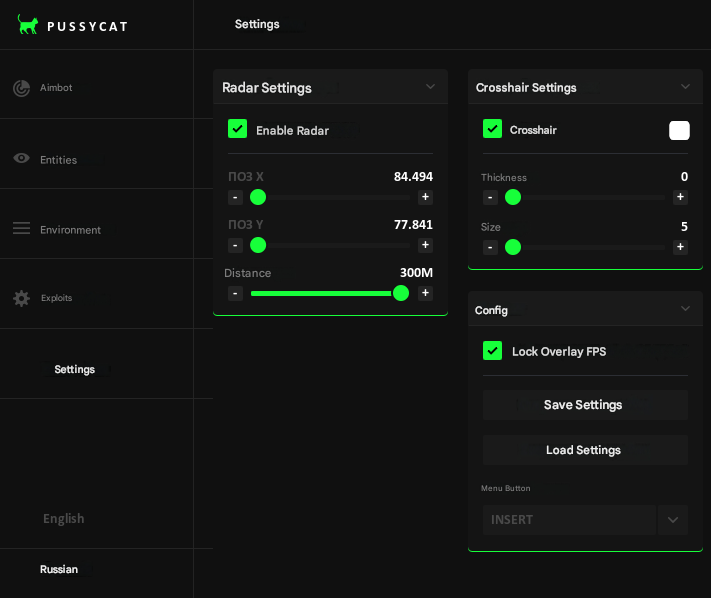Switch language to Russian
The width and height of the screenshot is (711, 598).
[x=59, y=569]
